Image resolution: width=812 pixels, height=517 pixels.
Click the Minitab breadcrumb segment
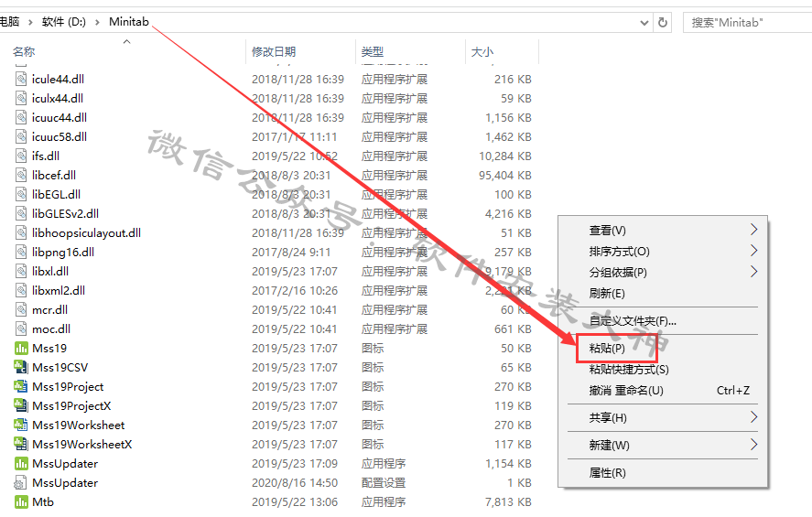tap(129, 22)
